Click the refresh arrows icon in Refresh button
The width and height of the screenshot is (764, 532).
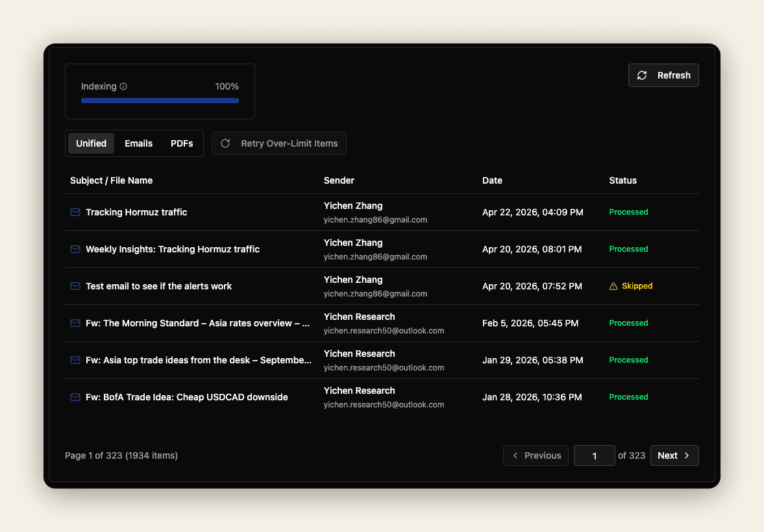tap(642, 75)
